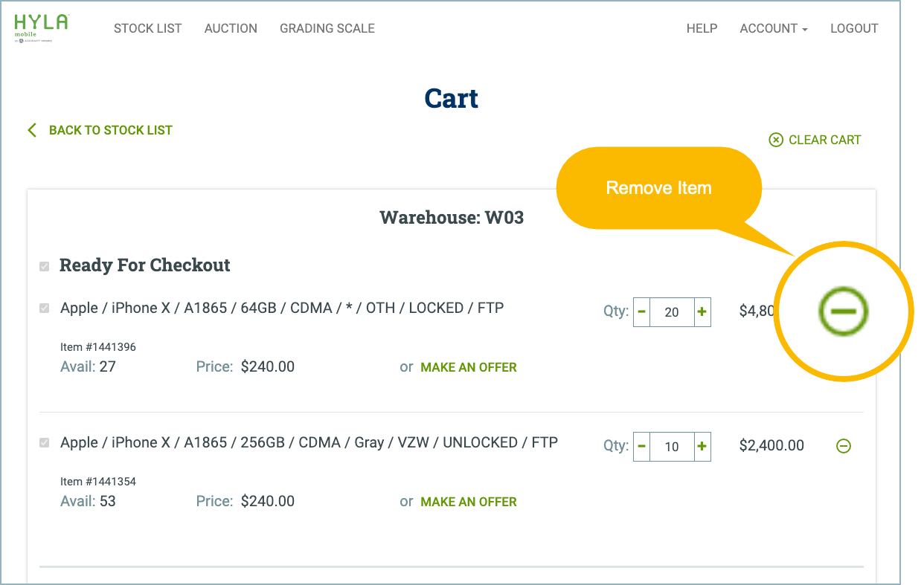Toggle the Ready For Checkout checkbox
Screen dimensions: 924x585
pyautogui.click(x=42, y=264)
